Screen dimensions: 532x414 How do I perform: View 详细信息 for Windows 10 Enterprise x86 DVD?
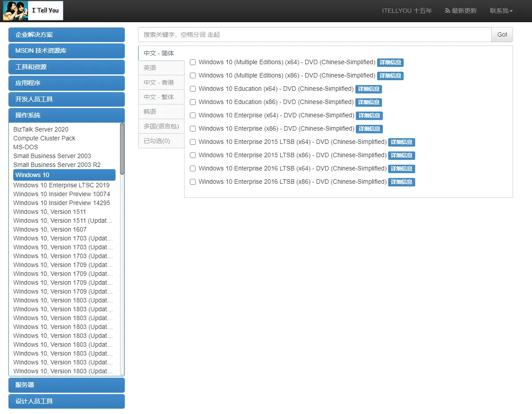tap(370, 129)
